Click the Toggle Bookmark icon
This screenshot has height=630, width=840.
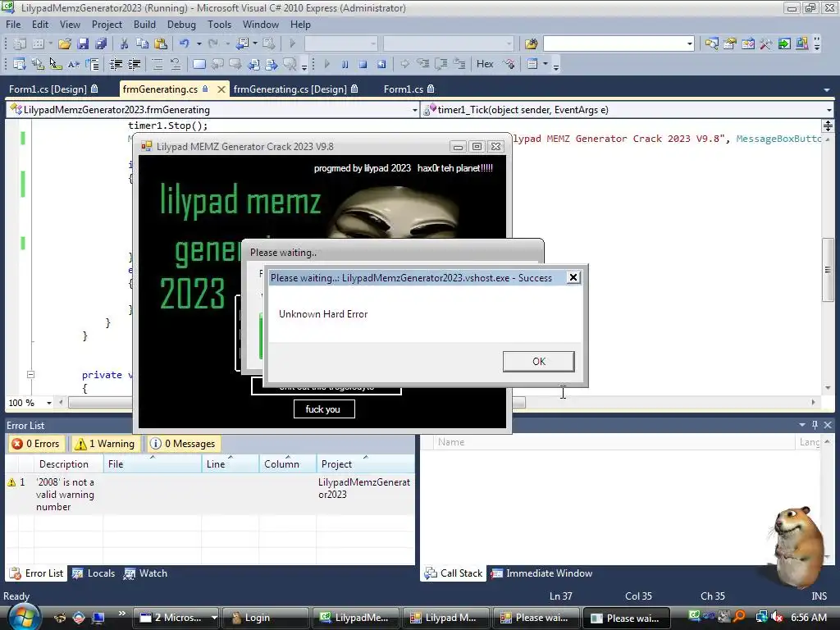click(x=199, y=64)
